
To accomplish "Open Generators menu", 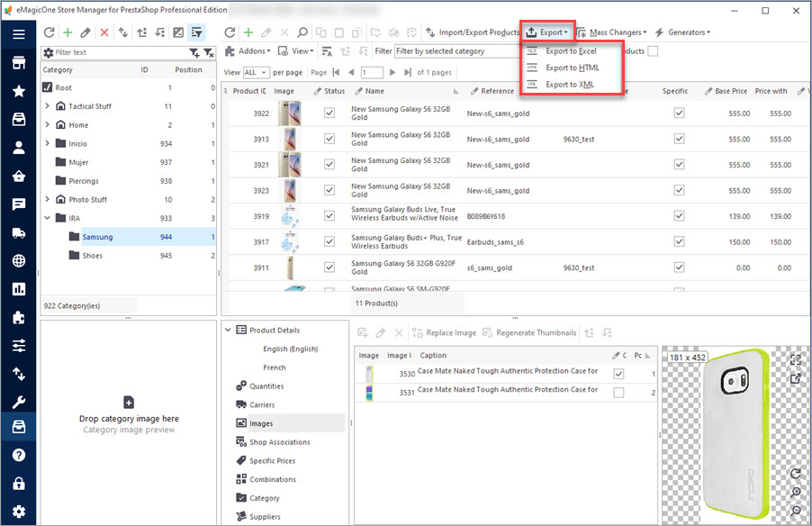I will pos(682,32).
